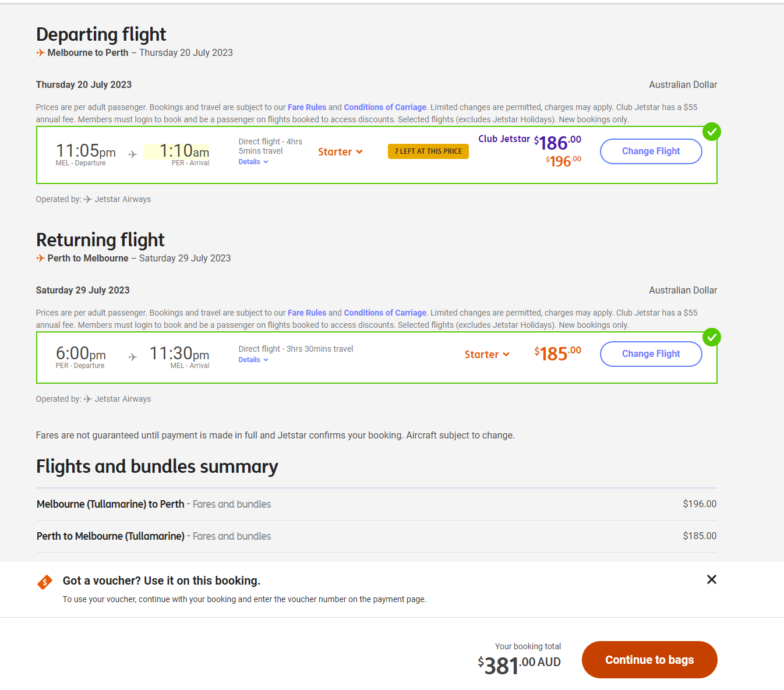Open Fare Rules link in returning flight notice
Screen dimensions: 784x690
(307, 313)
